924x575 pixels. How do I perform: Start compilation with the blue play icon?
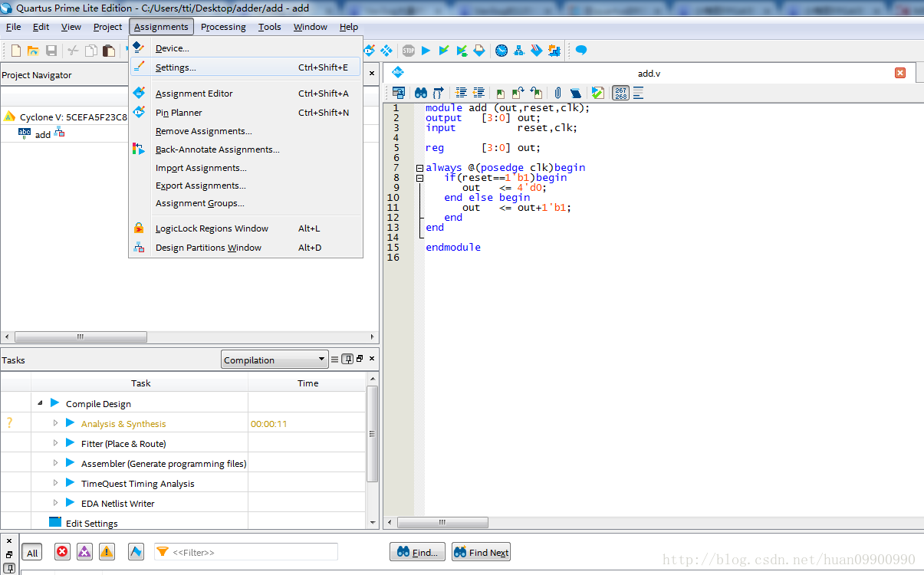pyautogui.click(x=426, y=51)
